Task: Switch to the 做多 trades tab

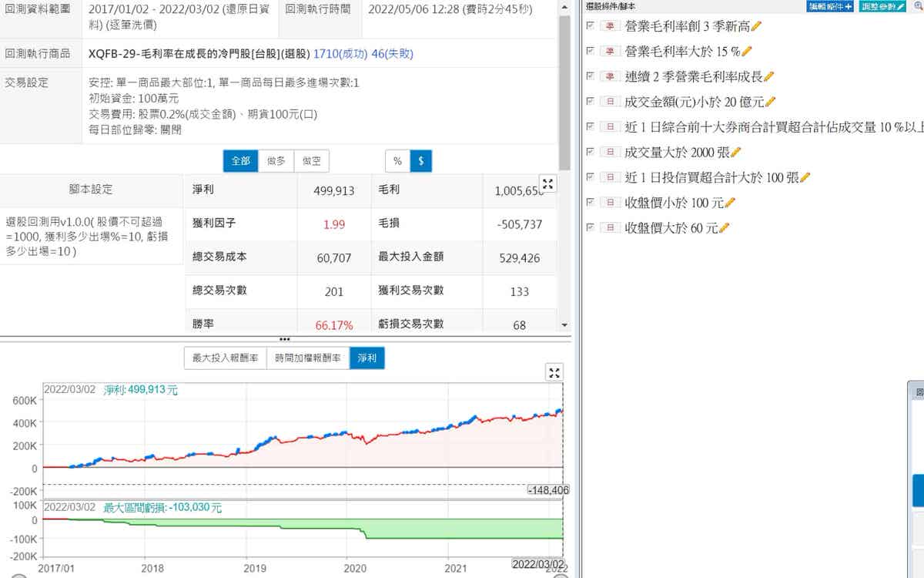Action: [276, 161]
